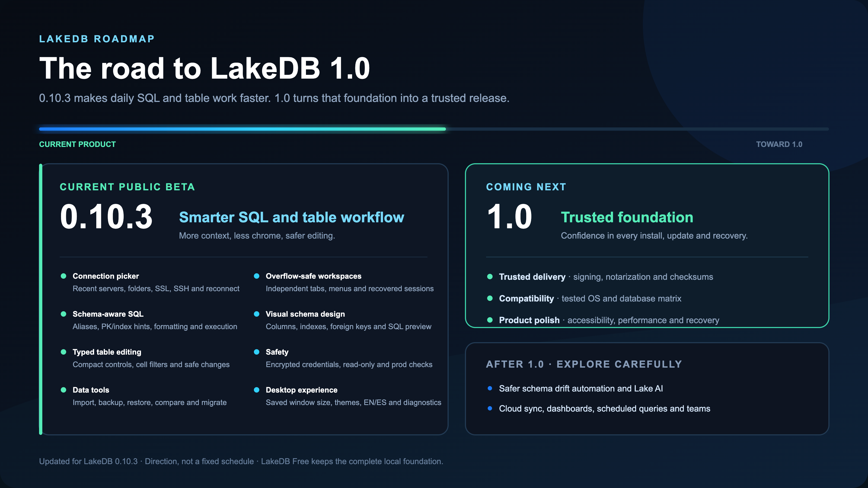Click 'Import, backup, restore, compare and migrate'
The height and width of the screenshot is (488, 868).
pyautogui.click(x=150, y=402)
